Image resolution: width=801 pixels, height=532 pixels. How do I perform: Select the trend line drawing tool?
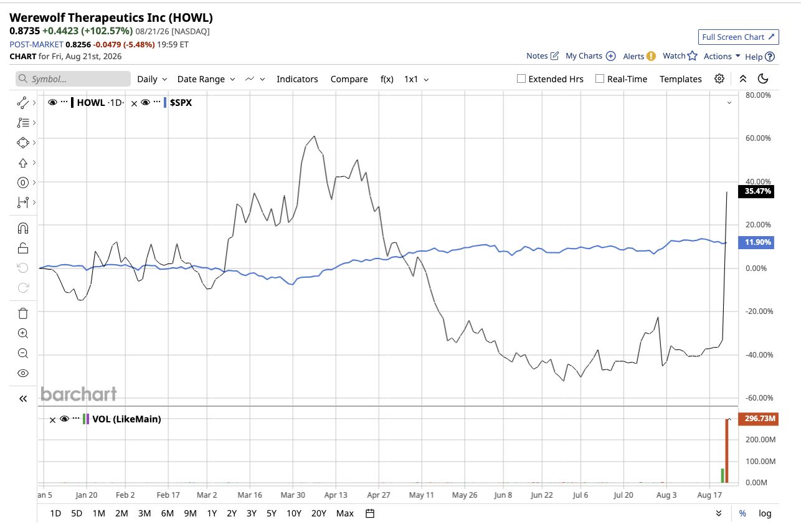(23, 103)
